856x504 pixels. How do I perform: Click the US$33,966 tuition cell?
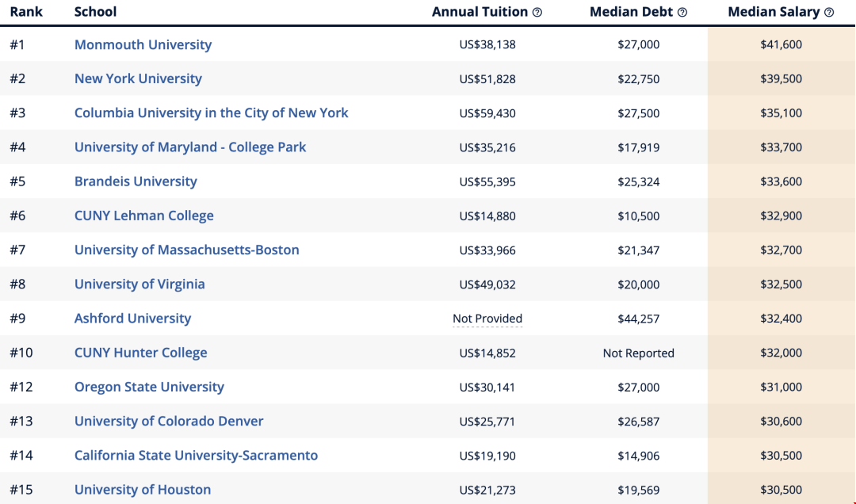tap(487, 250)
